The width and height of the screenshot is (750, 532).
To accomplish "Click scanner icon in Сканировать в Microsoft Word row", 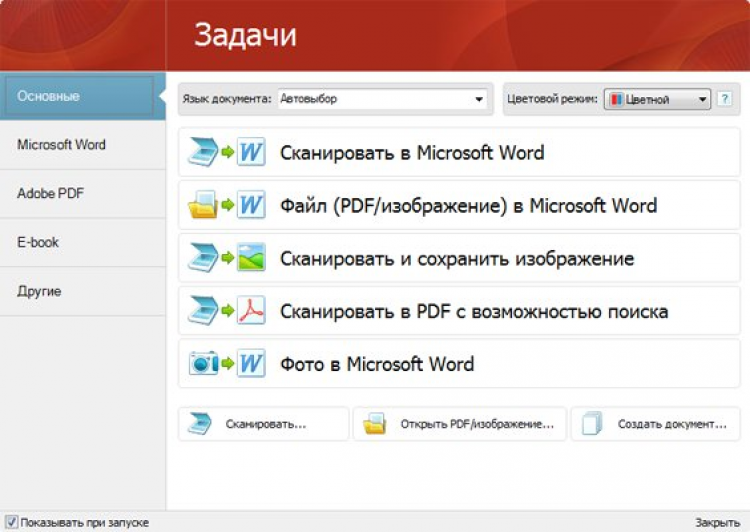I will 203,152.
